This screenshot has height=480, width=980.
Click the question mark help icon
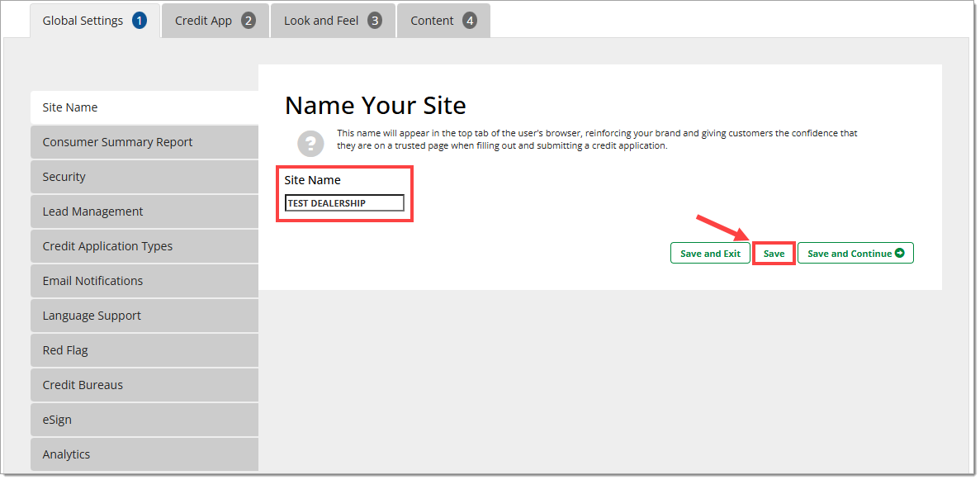[310, 143]
